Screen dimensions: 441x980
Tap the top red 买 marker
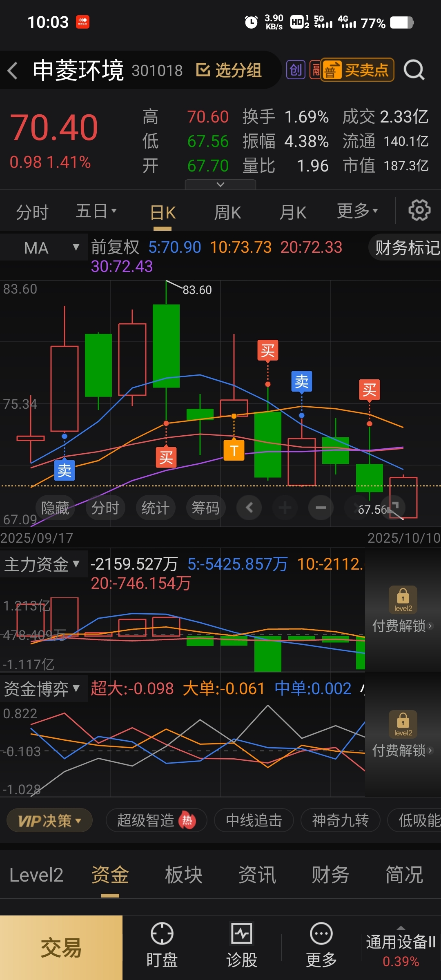[268, 350]
